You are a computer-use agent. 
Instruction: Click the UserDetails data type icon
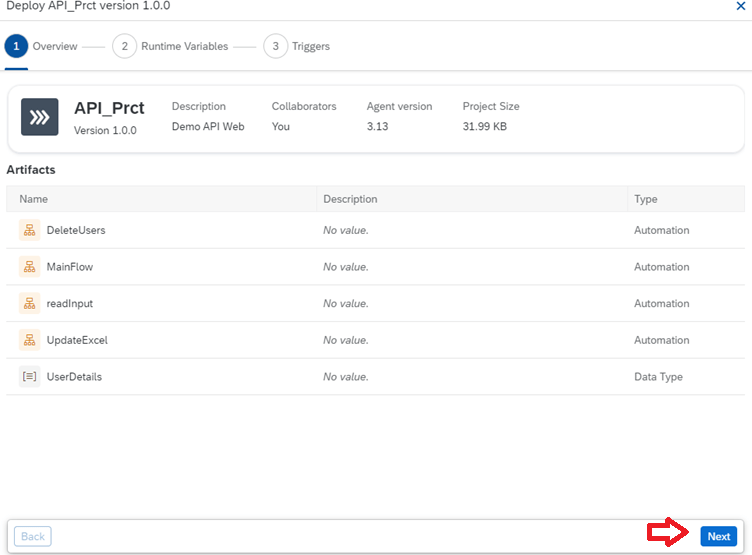click(x=29, y=377)
